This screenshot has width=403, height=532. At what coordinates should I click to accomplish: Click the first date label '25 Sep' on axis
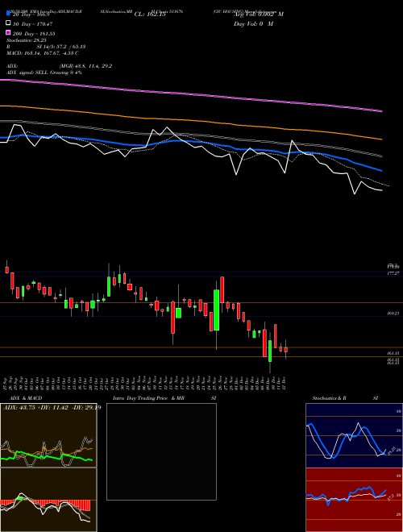6,382
